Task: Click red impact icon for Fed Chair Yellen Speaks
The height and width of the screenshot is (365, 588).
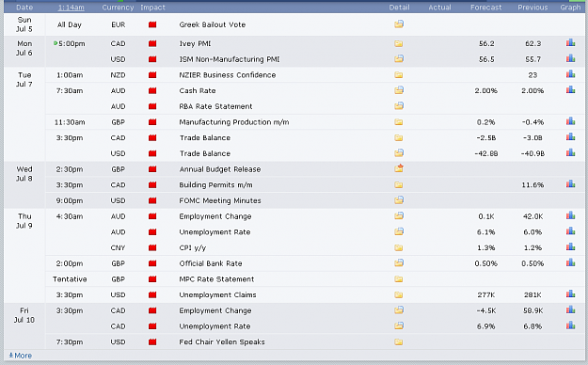Action: (152, 341)
